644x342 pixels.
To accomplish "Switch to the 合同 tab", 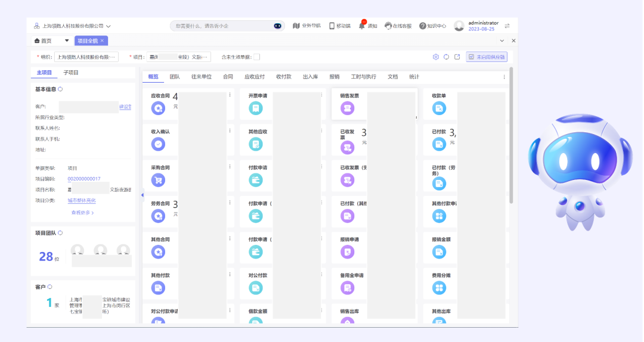I will [x=228, y=77].
